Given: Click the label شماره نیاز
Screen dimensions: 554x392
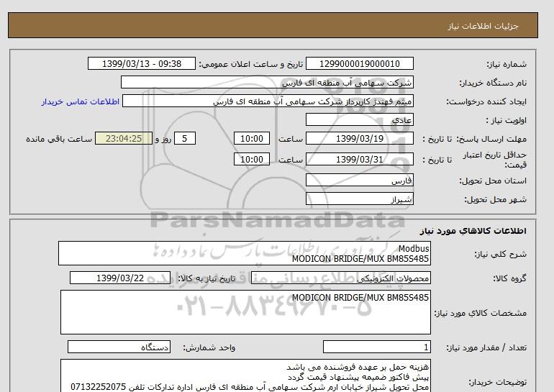Looking at the screenshot, I should click(507, 64).
